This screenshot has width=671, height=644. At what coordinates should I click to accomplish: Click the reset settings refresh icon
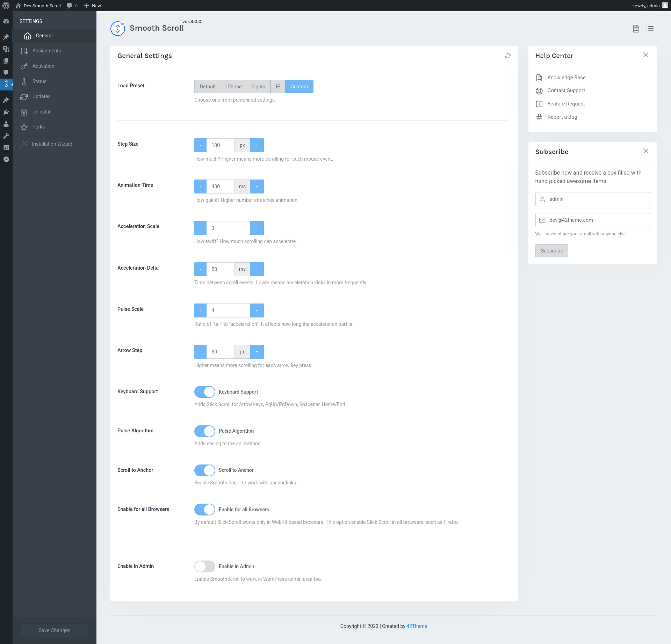pyautogui.click(x=508, y=56)
